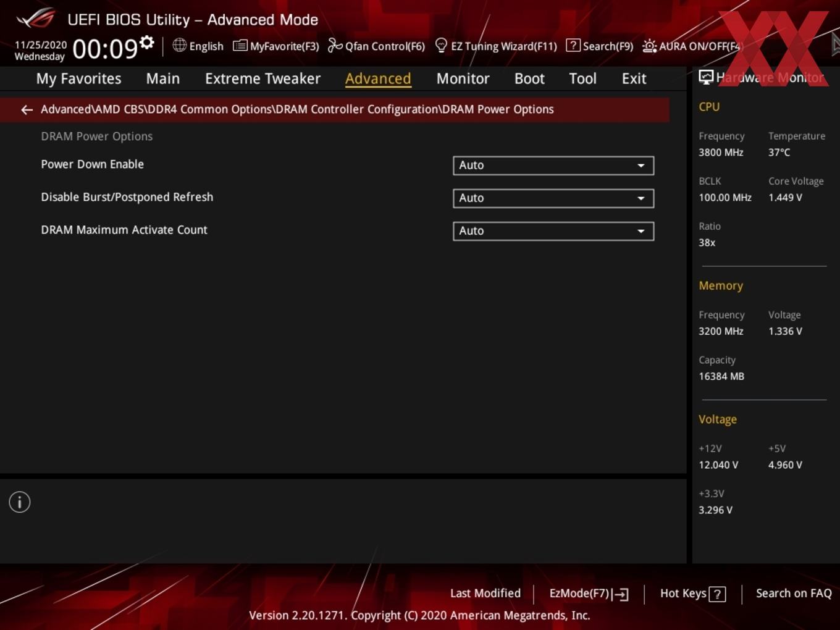Click Ratio value 38x
The image size is (840, 630).
pyautogui.click(x=707, y=243)
